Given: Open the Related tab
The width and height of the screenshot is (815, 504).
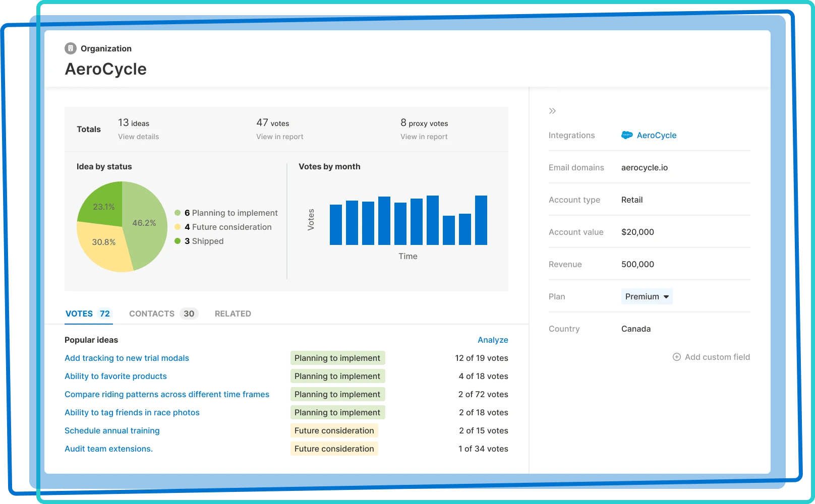Looking at the screenshot, I should click(x=233, y=313).
